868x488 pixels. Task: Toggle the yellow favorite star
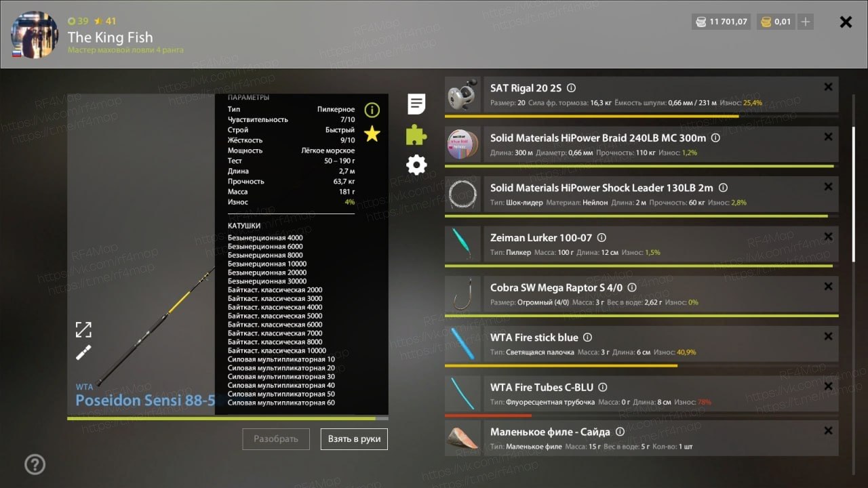coord(372,134)
